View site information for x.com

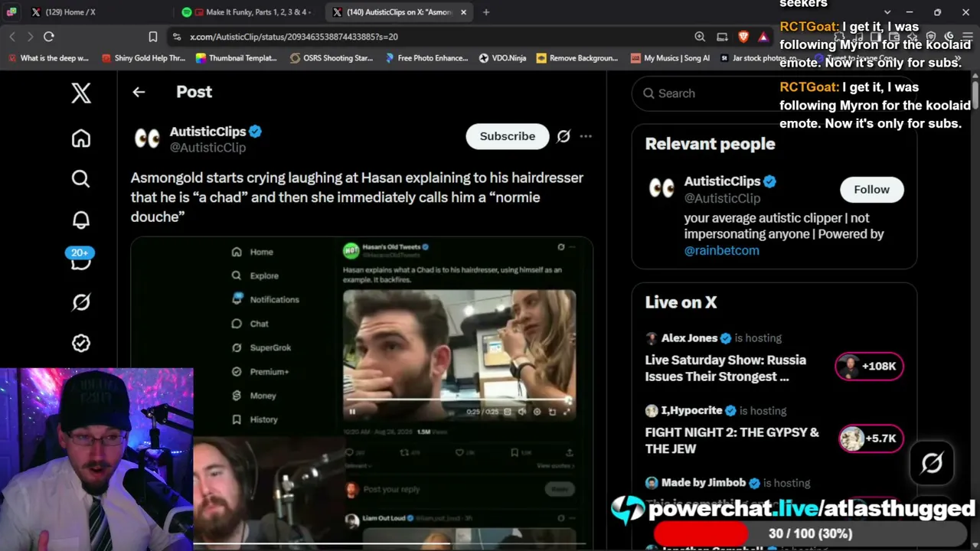click(178, 37)
